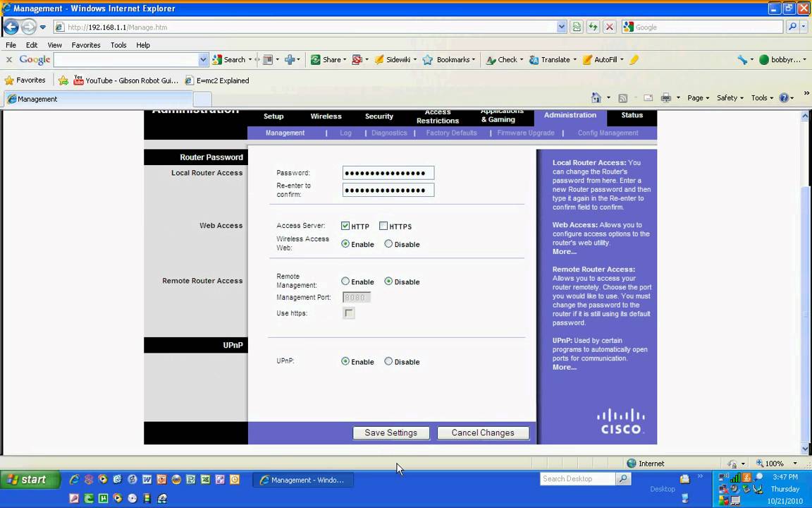
Task: Refresh the page with the address bar refresh icon
Action: (593, 27)
